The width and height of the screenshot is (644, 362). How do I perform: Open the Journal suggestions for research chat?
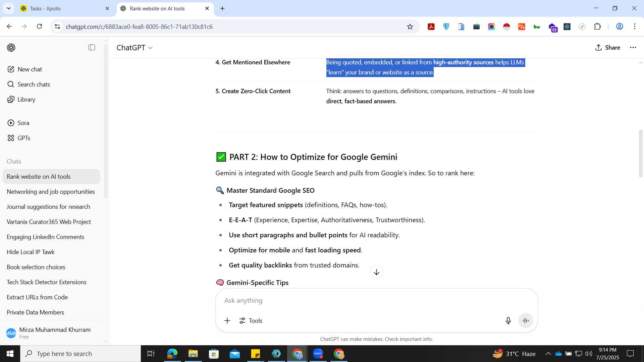point(51,207)
